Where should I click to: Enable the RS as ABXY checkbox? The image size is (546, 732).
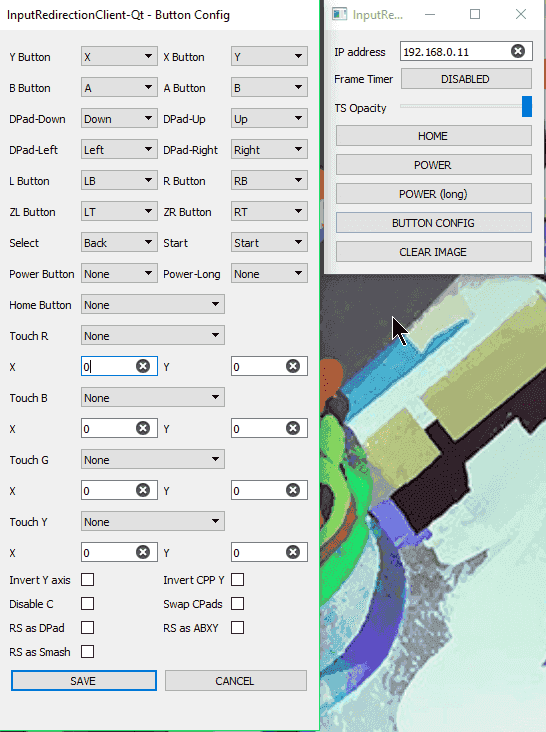pyautogui.click(x=238, y=628)
